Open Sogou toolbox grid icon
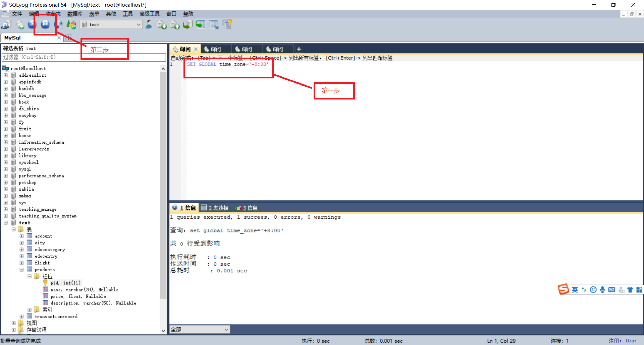Screen dimensions: 644x345 pos(639,290)
